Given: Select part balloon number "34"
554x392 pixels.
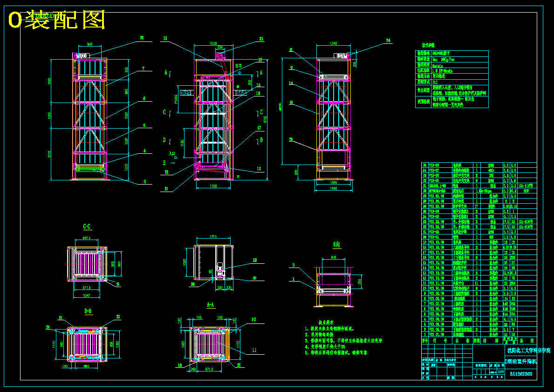Looking at the screenshot, I should tap(388, 40).
